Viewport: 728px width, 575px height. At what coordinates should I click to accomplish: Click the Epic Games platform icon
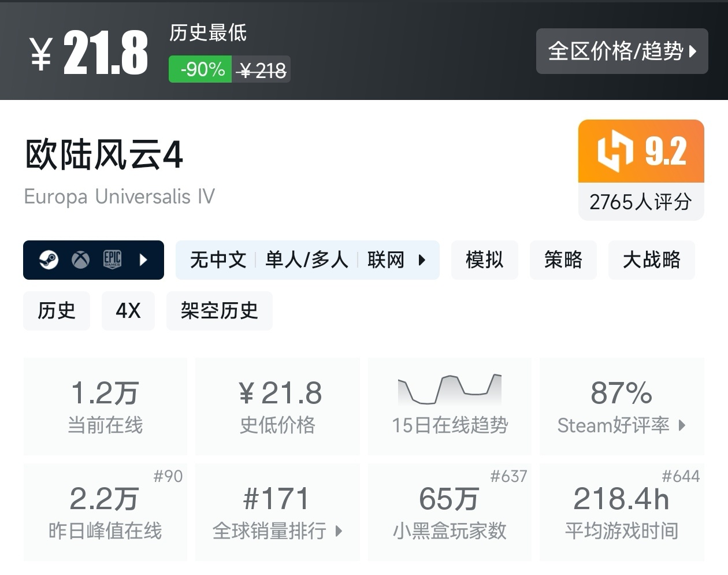click(x=112, y=259)
